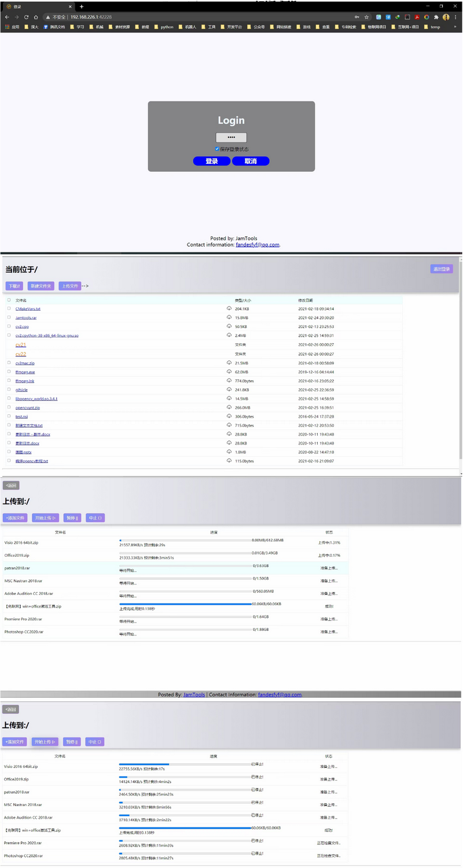Click the fandesfyf@qq.com link under Login
Viewport: 463px width, 868px height.
pos(258,245)
